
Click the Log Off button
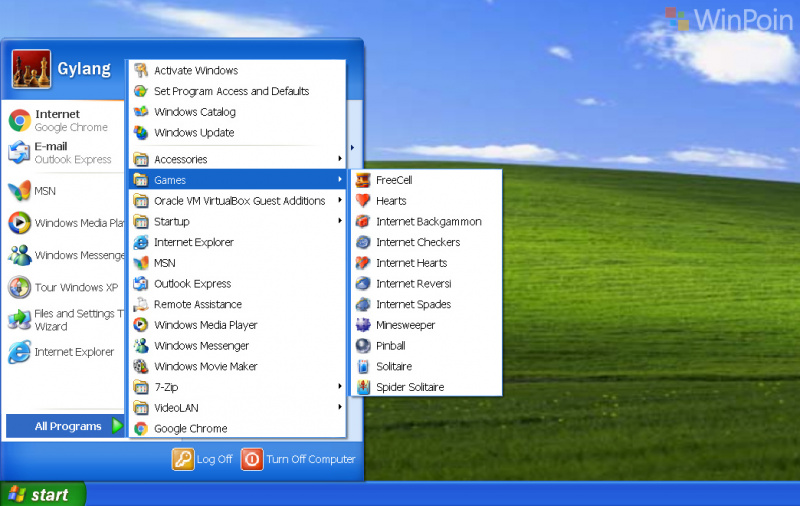[203, 459]
